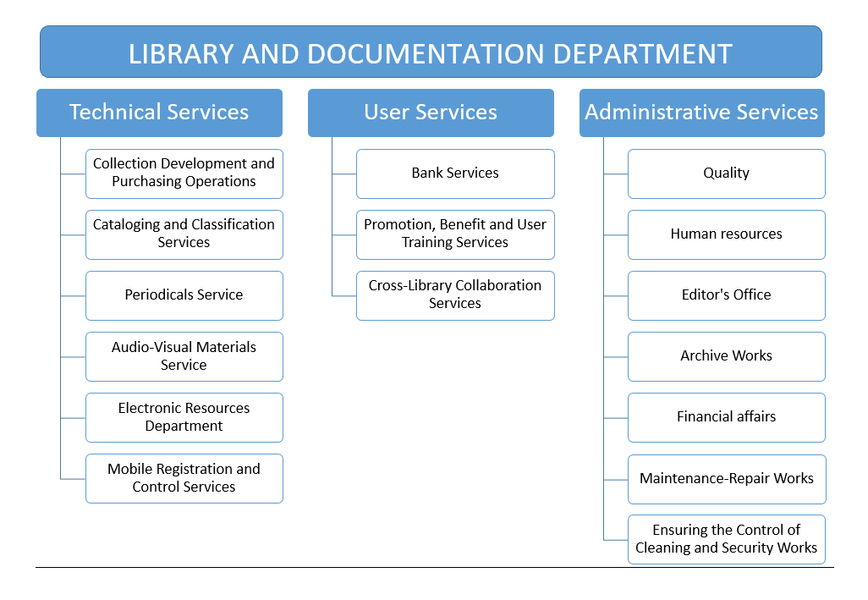
Task: Choose the Archive Works box
Action: (x=726, y=356)
